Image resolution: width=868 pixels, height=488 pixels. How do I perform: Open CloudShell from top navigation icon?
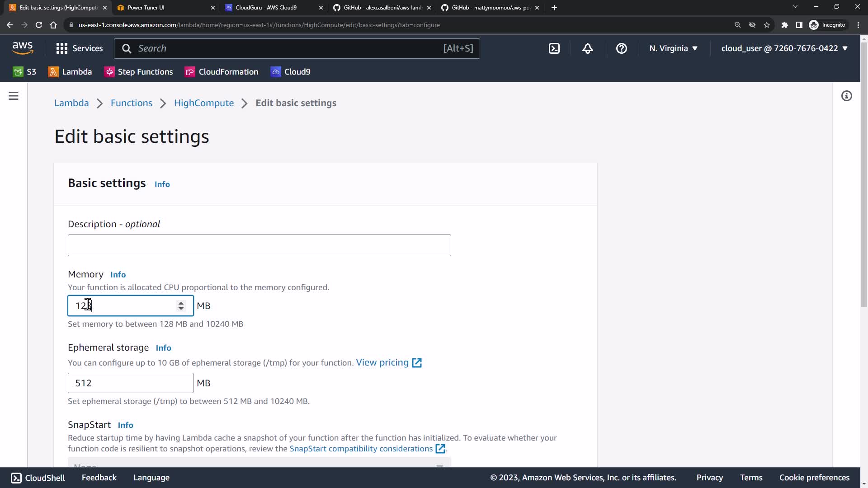tap(554, 48)
